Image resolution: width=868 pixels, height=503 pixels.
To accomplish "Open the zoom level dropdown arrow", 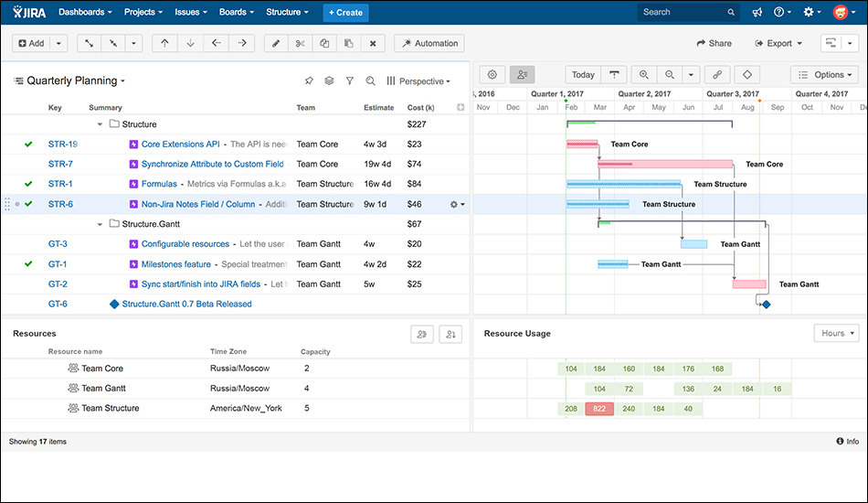I will tap(691, 74).
